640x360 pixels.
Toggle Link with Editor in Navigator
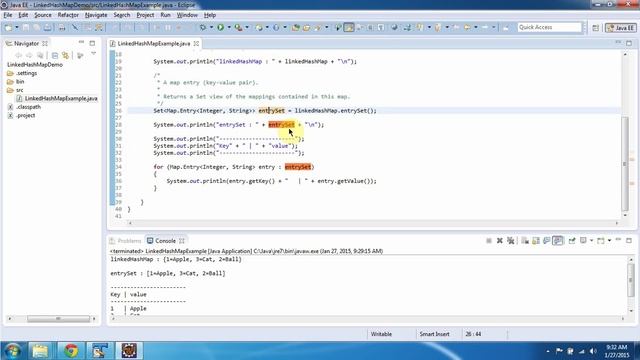coord(65,55)
